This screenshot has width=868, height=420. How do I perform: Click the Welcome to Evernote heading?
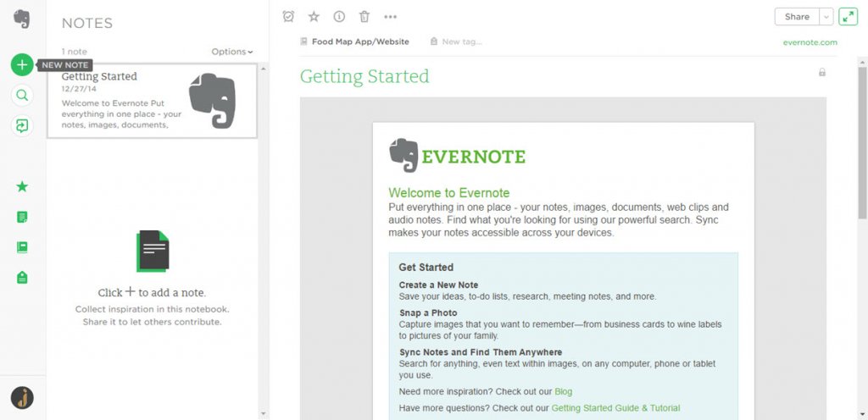pyautogui.click(x=449, y=193)
